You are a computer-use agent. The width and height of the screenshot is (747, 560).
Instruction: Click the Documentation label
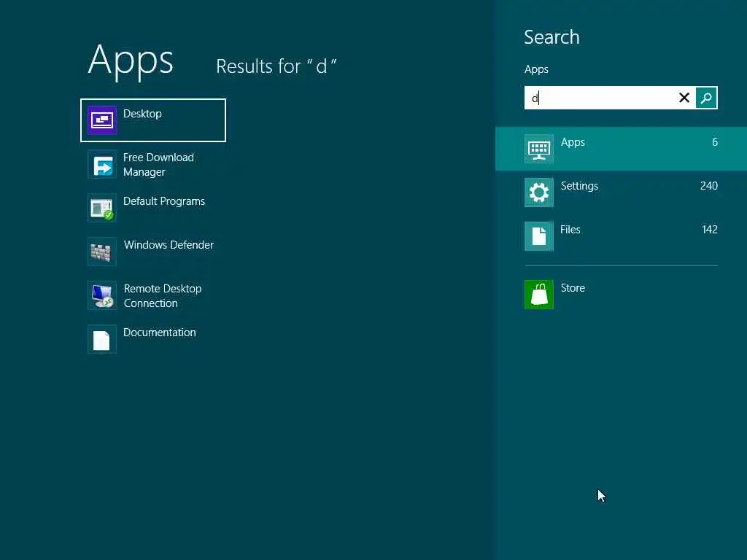pos(160,332)
